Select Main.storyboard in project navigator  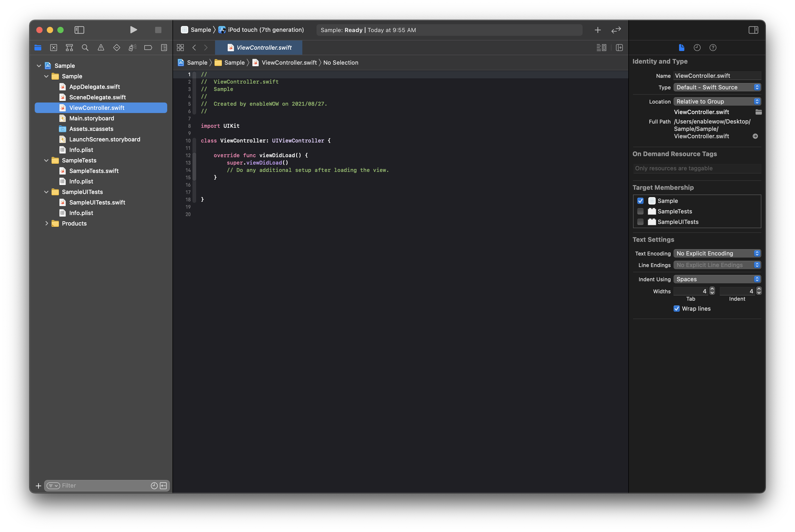click(91, 118)
